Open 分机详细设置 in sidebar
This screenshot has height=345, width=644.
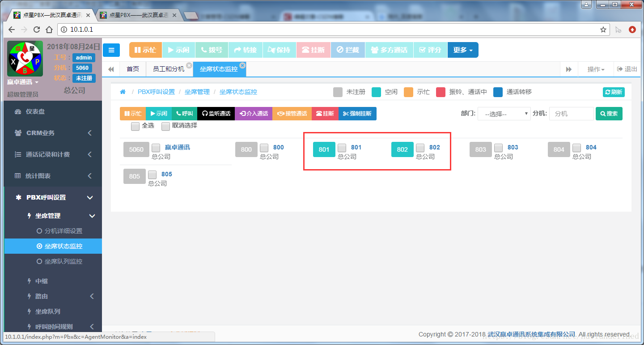(x=53, y=231)
